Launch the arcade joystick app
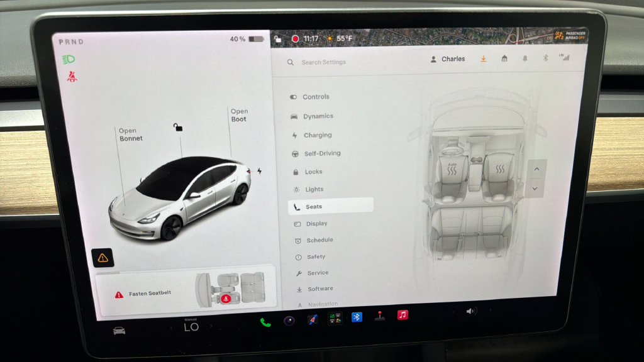The height and width of the screenshot is (362, 644). tap(380, 316)
